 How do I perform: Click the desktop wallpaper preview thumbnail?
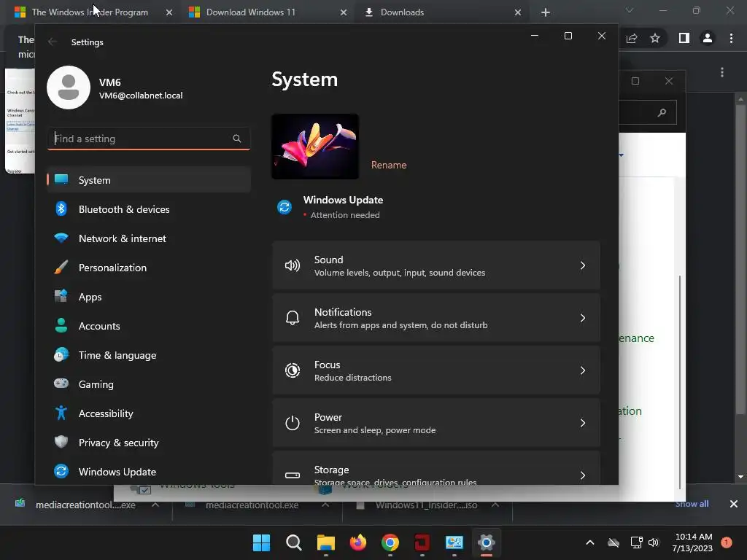(315, 147)
